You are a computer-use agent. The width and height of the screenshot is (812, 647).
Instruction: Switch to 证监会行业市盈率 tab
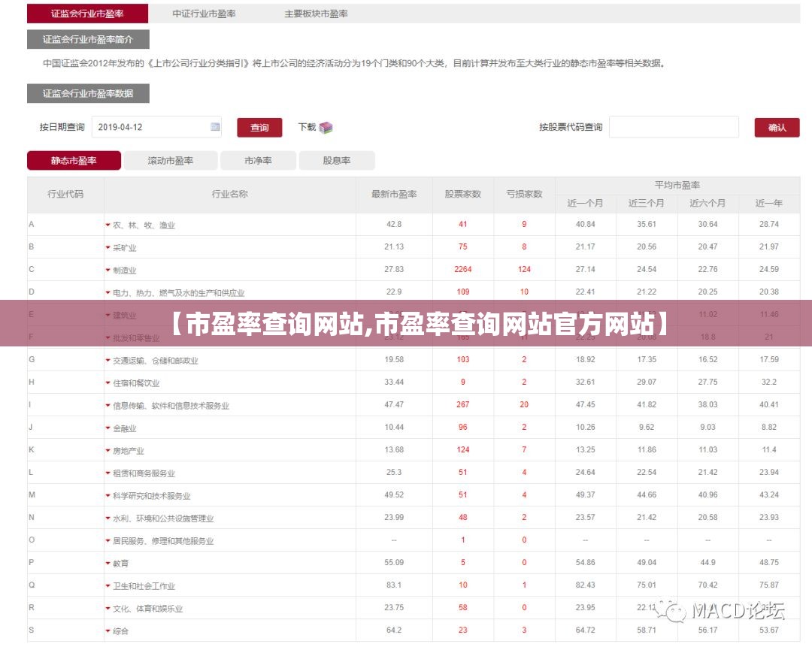[87, 14]
